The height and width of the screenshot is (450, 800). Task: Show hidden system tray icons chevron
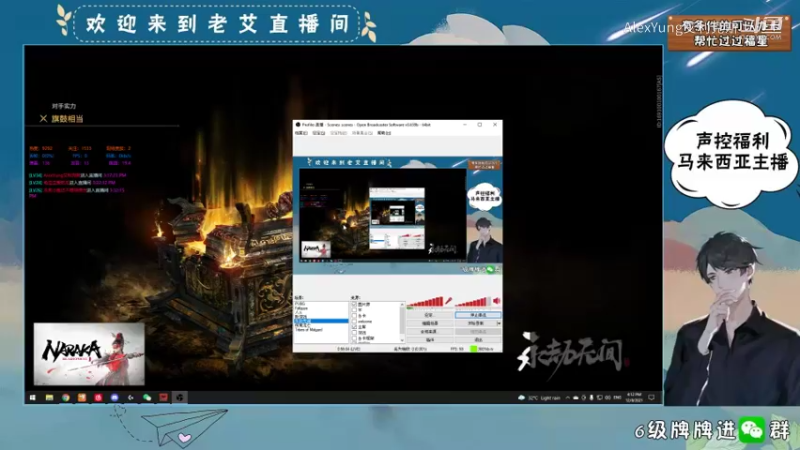(x=567, y=397)
